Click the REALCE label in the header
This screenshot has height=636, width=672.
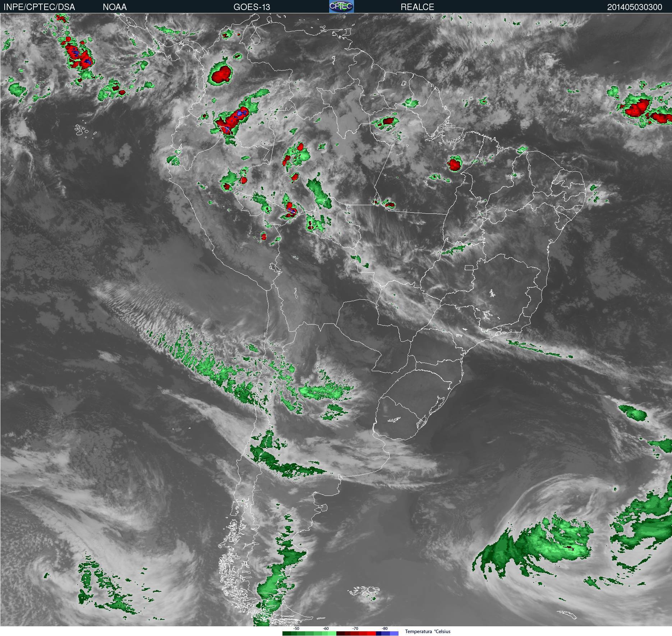[x=417, y=7]
